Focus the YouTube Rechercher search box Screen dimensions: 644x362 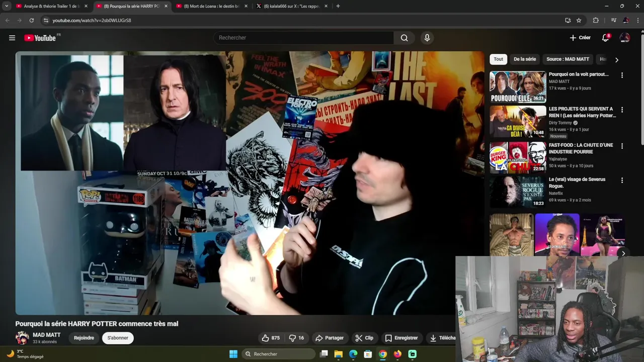[x=304, y=38]
